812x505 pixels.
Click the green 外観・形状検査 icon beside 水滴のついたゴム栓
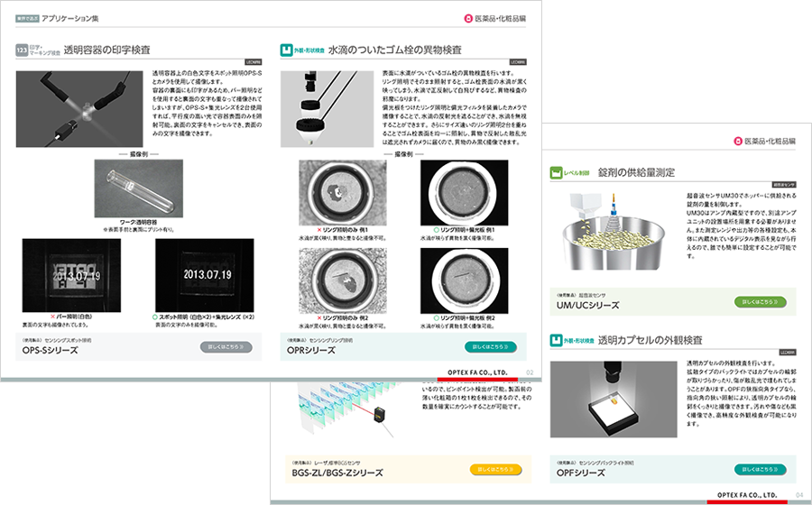[x=288, y=50]
